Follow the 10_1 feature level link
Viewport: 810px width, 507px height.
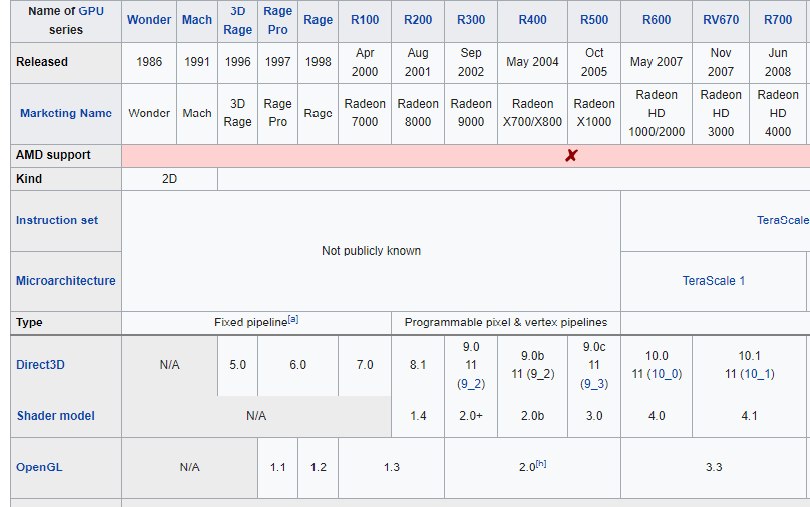757,374
